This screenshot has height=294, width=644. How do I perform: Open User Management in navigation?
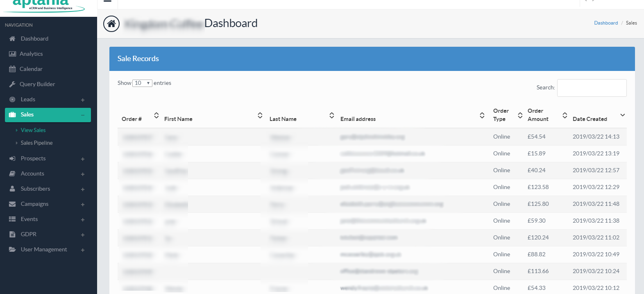click(43, 249)
